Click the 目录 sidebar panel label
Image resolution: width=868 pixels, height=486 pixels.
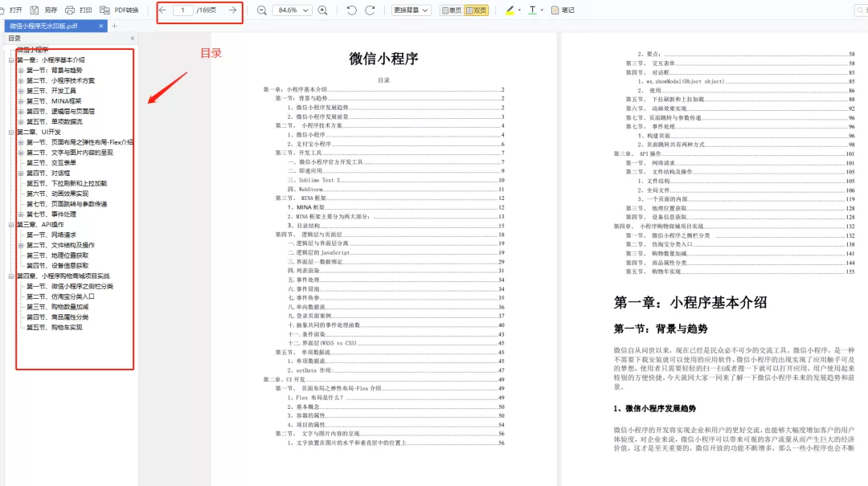[x=14, y=37]
